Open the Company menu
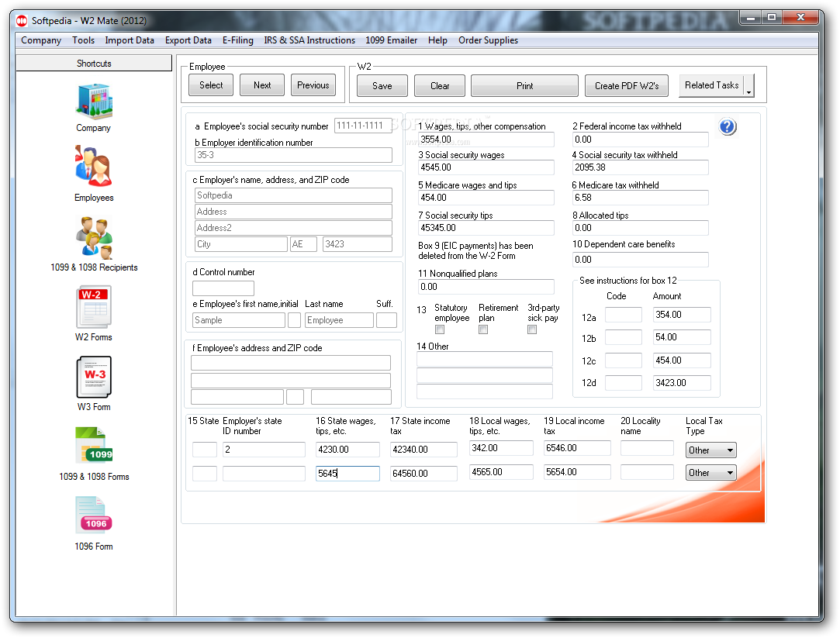Viewport: 840px width, 638px height. point(41,40)
